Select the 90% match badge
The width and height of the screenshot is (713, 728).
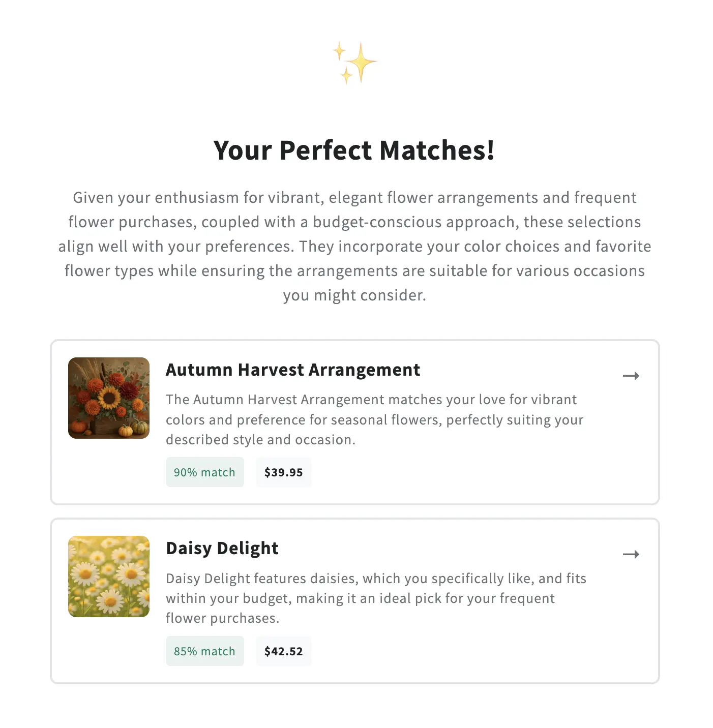coord(204,472)
